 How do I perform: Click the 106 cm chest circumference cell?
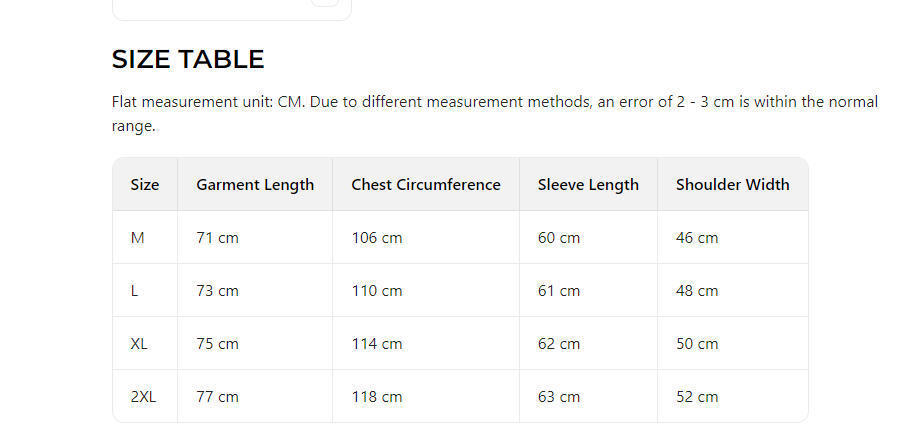coord(377,238)
